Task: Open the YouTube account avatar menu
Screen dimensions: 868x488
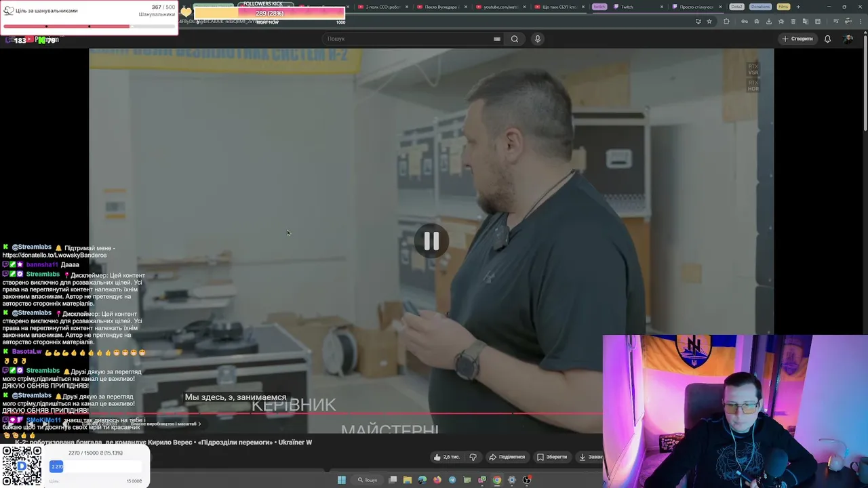Action: point(848,39)
